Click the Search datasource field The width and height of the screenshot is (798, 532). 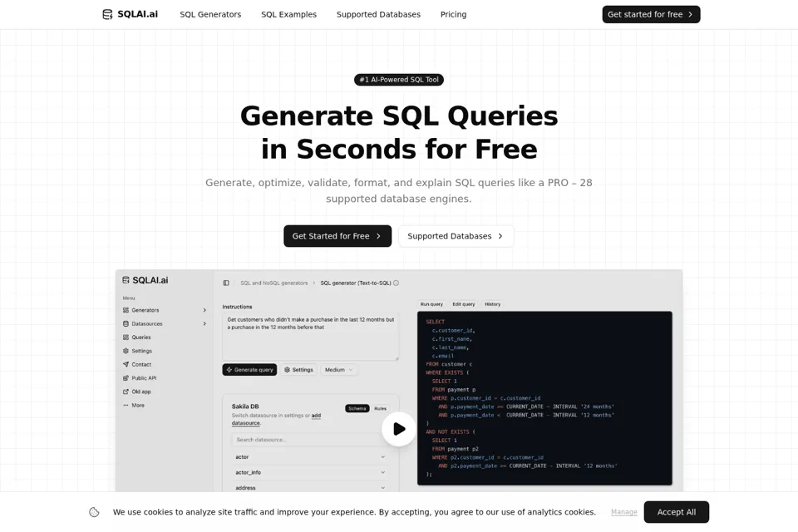(x=310, y=440)
